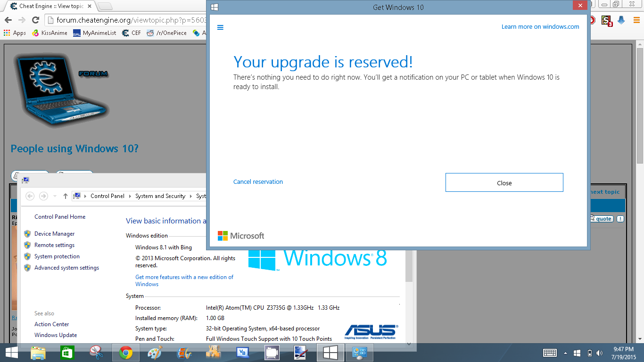The image size is (644, 362).
Task: Open the Chrome menu
Action: (x=637, y=20)
